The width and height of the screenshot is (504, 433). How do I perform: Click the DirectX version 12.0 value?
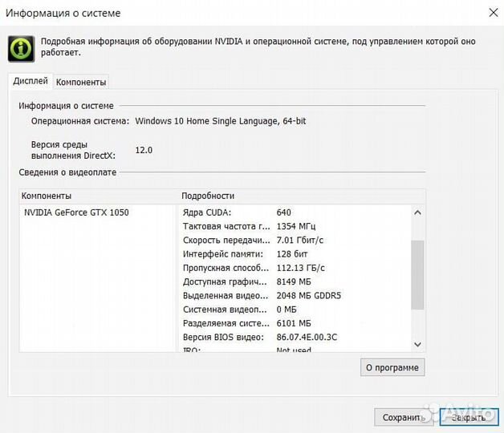144,150
